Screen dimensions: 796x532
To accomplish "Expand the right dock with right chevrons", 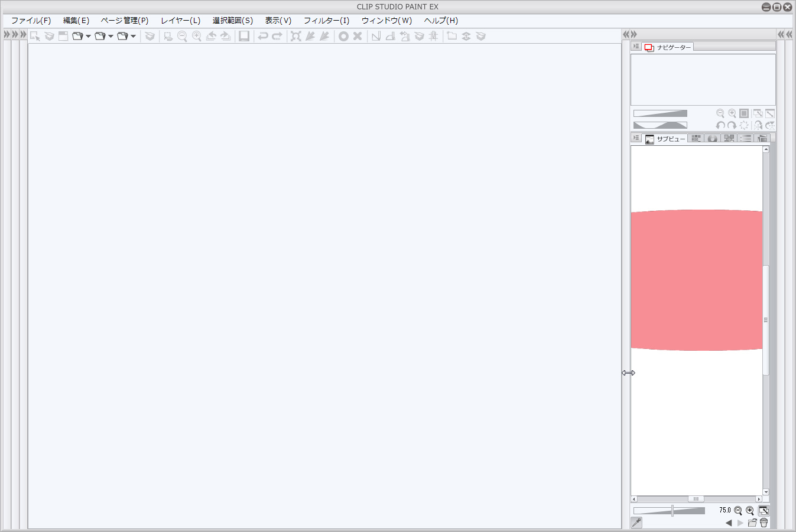I will point(633,35).
